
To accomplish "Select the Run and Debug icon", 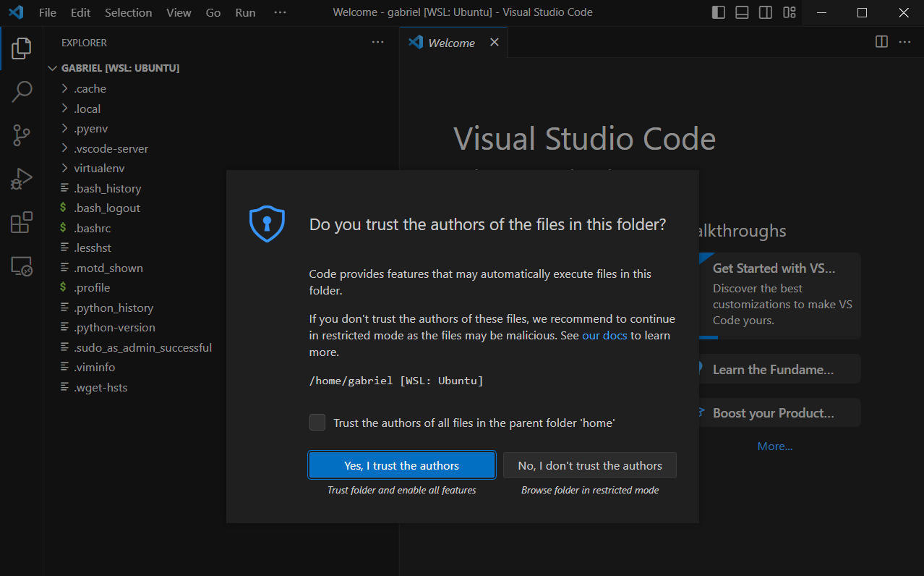I will pyautogui.click(x=21, y=178).
